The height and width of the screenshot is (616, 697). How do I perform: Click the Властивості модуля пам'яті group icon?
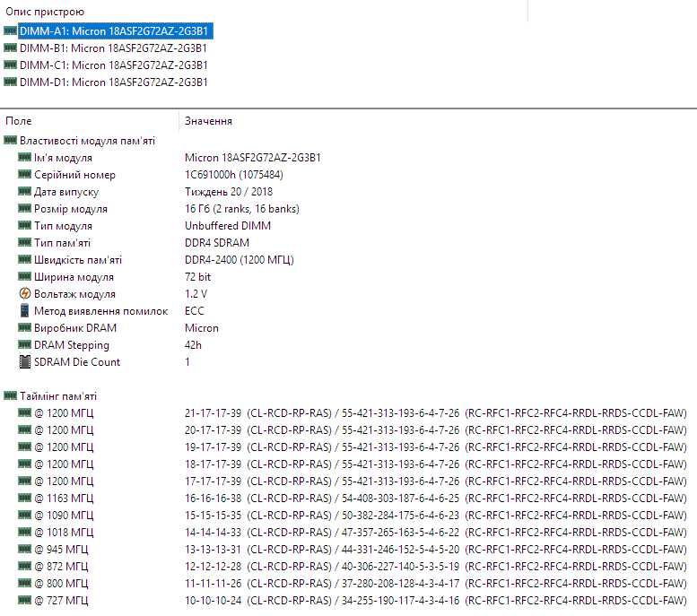coord(10,141)
